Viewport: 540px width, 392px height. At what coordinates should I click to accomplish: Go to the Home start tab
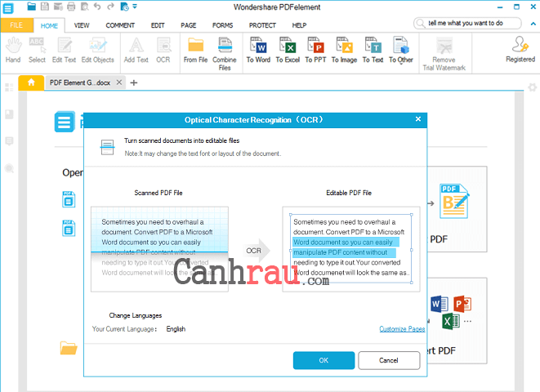coord(31,82)
